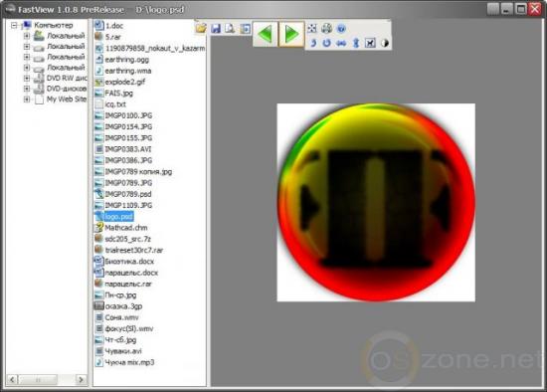
Task: Click the displayed logo image preview
Action: 376,202
